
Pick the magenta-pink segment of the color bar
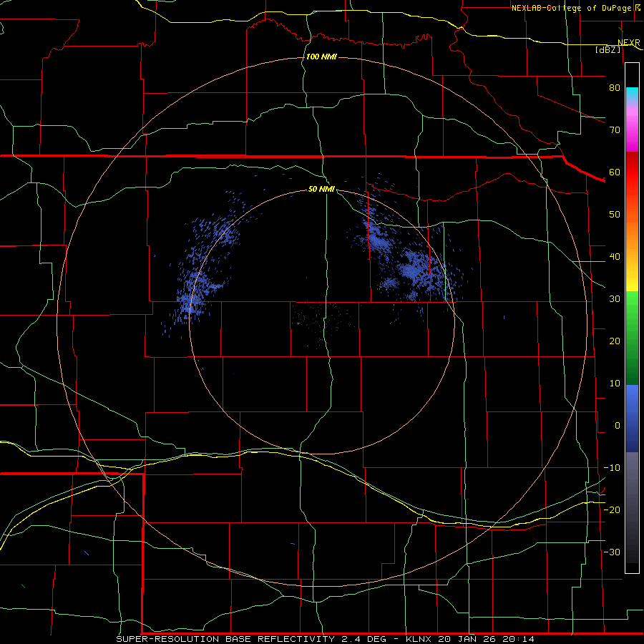point(632,128)
